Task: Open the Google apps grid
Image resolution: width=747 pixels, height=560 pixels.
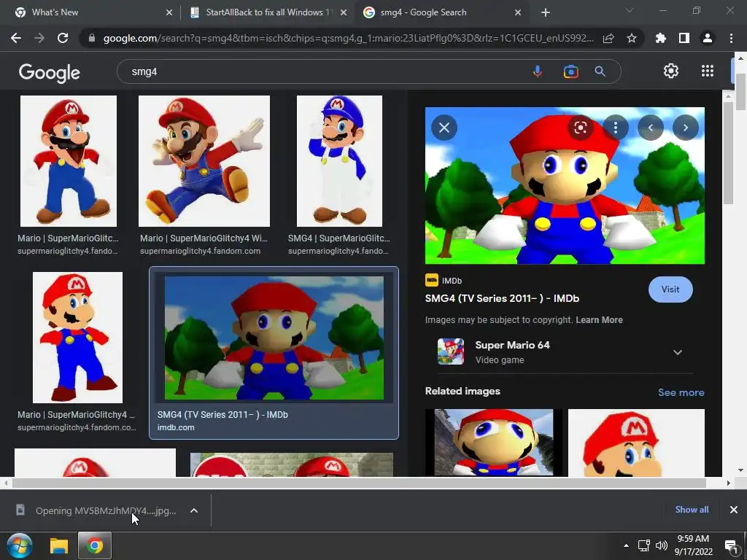Action: click(x=708, y=71)
